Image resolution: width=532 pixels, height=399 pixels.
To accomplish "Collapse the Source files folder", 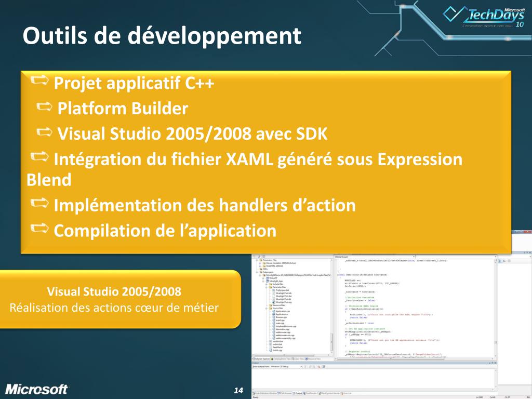I will [267, 308].
